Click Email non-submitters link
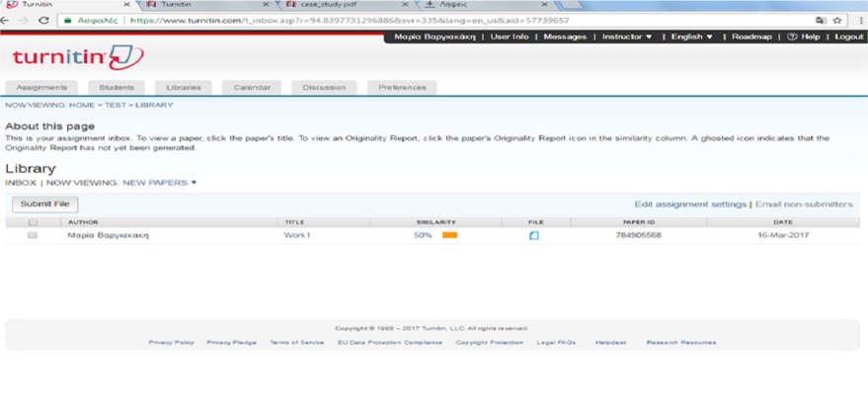The height and width of the screenshot is (402, 868). pyautogui.click(x=804, y=204)
